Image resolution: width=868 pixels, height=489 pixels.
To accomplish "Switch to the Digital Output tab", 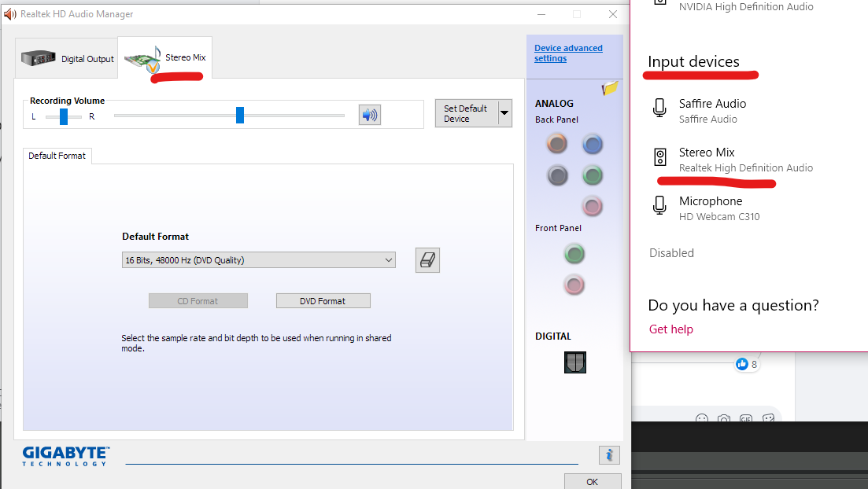I will point(66,58).
